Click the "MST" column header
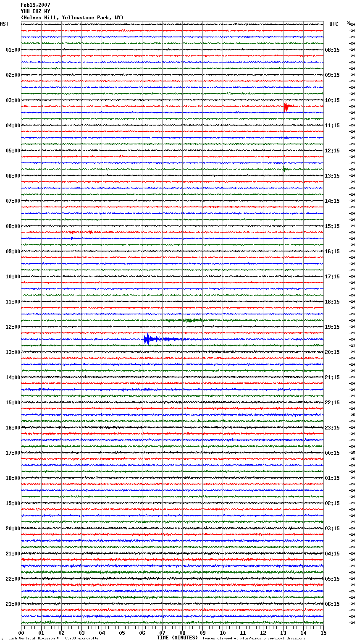The height and width of the screenshot is (644, 357). pyautogui.click(x=4, y=24)
